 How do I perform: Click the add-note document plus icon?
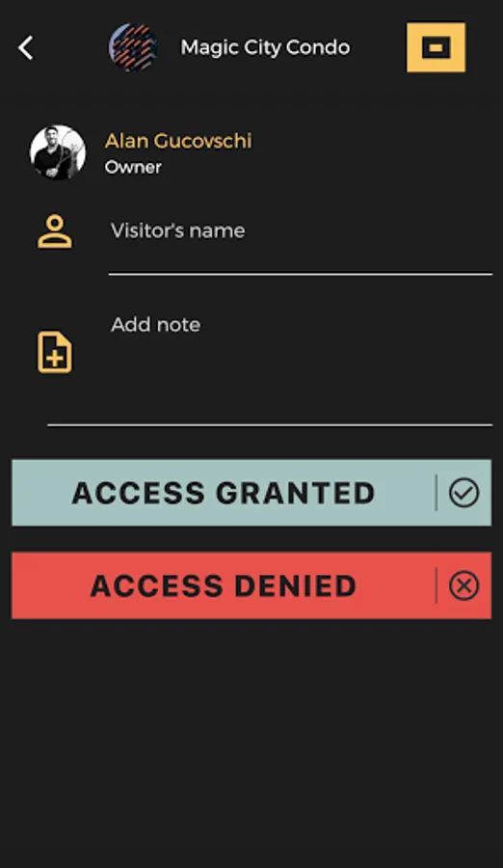click(x=55, y=352)
